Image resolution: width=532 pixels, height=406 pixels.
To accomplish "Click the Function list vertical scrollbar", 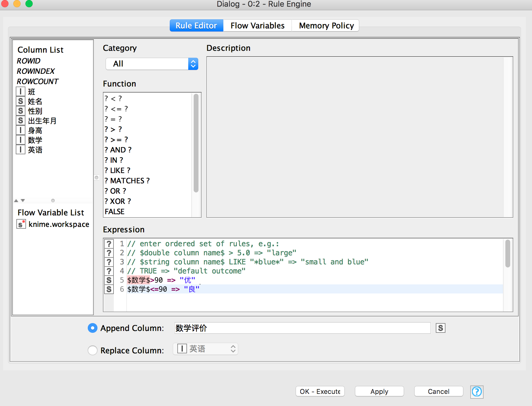I will (196, 143).
